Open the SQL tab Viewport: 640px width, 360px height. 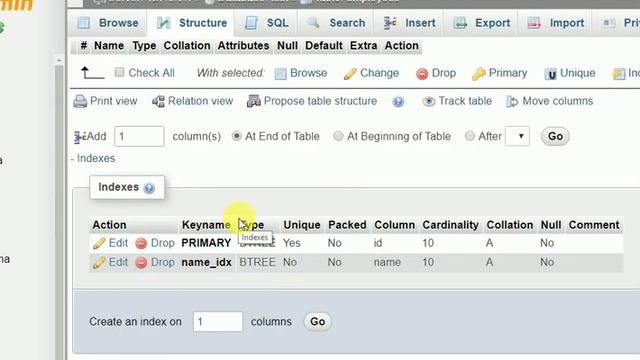pos(266,23)
